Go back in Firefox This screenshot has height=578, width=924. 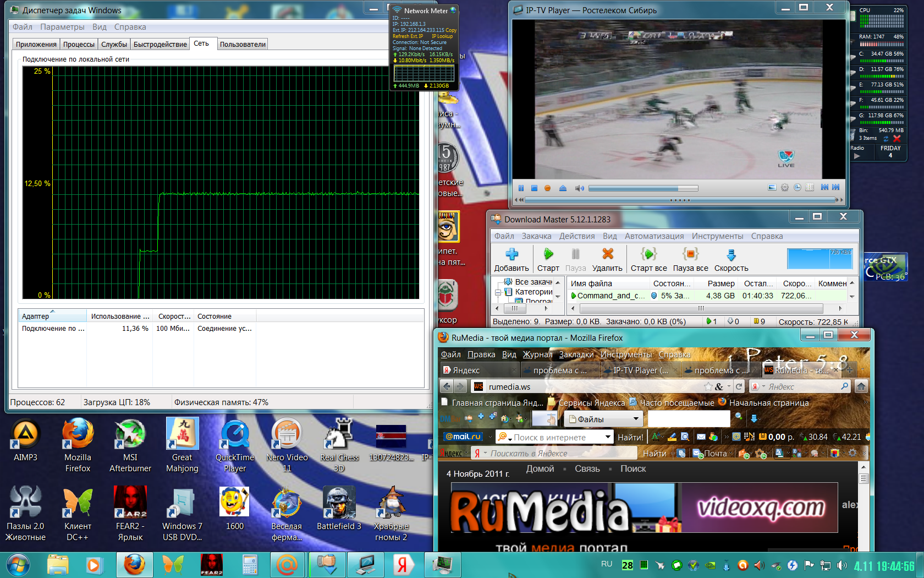click(447, 386)
